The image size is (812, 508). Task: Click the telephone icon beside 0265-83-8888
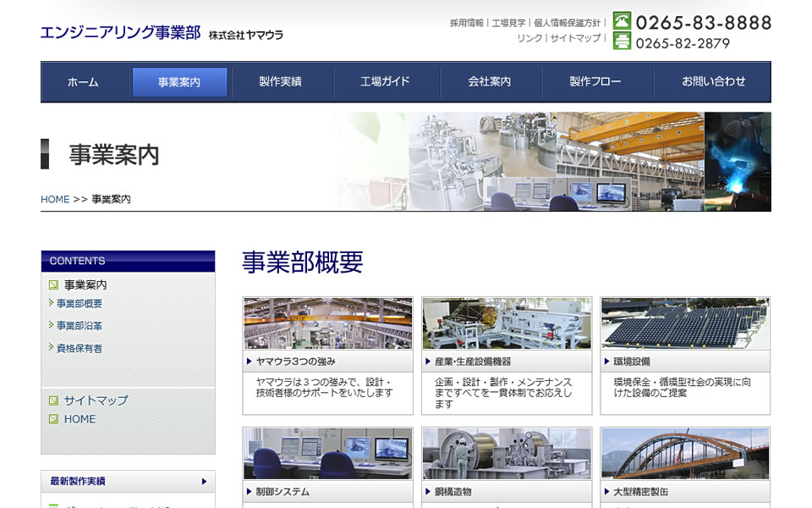pos(622,20)
